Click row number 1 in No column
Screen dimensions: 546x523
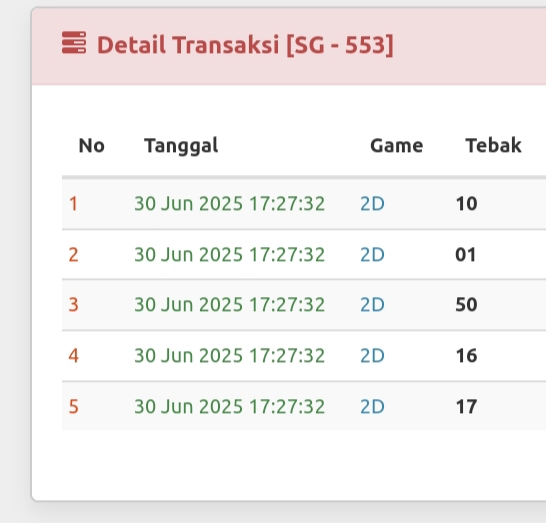(73, 204)
